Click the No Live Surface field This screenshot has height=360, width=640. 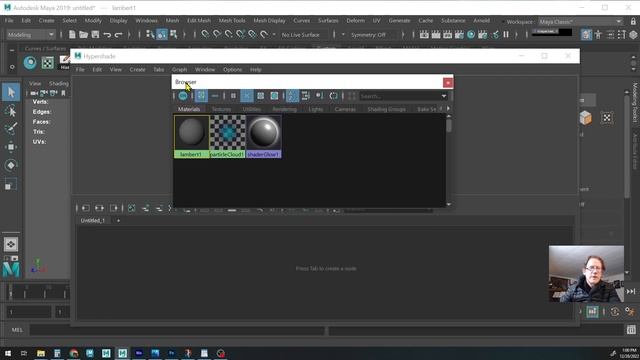point(300,35)
